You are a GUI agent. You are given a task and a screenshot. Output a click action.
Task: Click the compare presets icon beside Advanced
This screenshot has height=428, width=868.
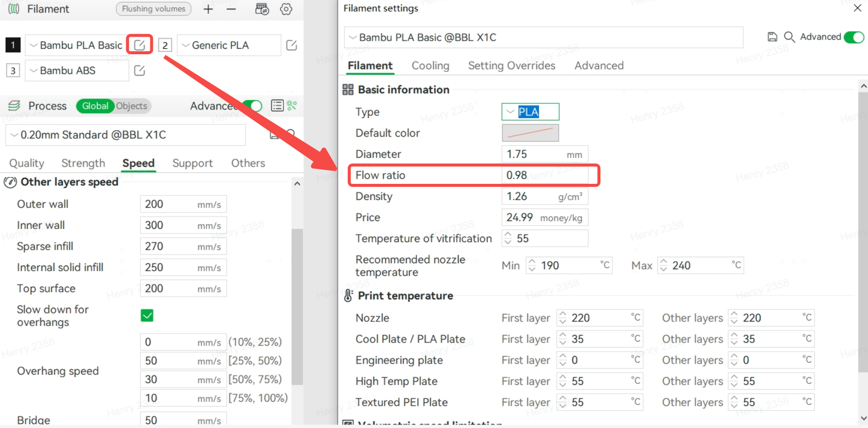292,105
